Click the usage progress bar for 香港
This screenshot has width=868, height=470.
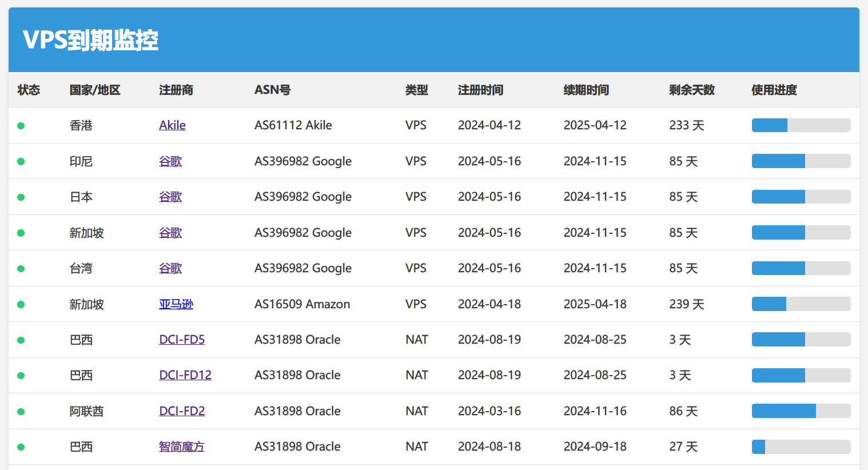point(801,125)
